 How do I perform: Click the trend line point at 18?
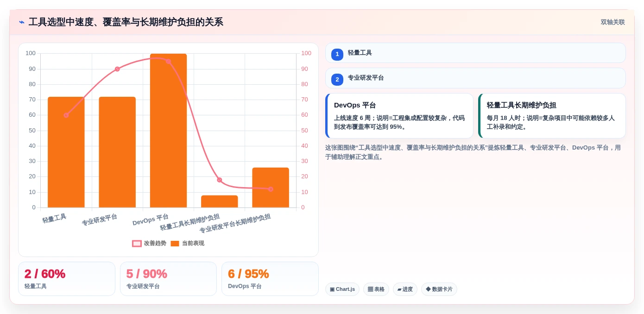coord(220,180)
